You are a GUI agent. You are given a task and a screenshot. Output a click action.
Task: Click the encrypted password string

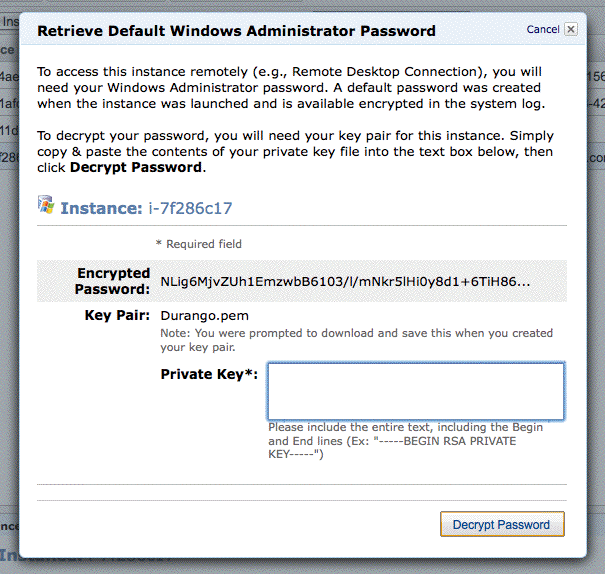pos(345,282)
